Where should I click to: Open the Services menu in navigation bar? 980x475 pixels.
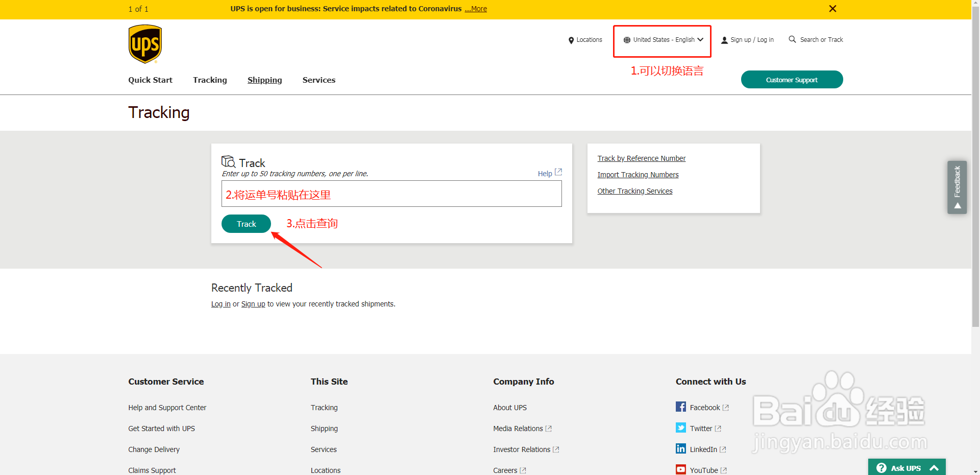click(x=318, y=80)
